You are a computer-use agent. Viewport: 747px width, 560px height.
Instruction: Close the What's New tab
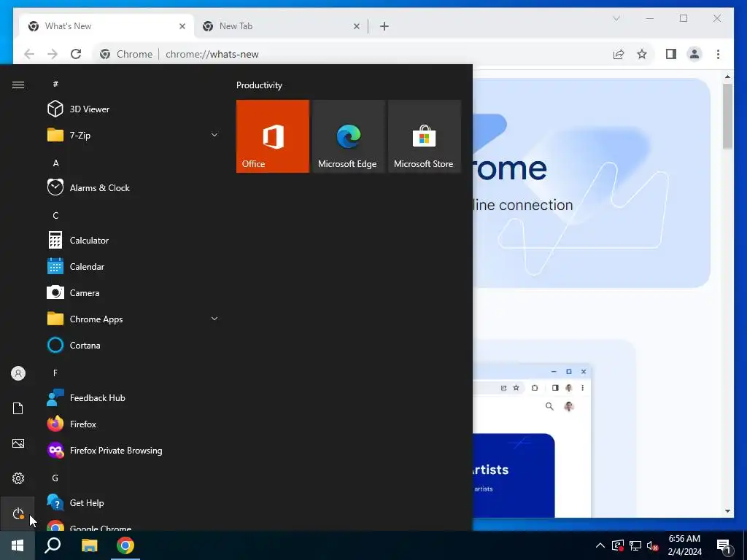coord(182,26)
